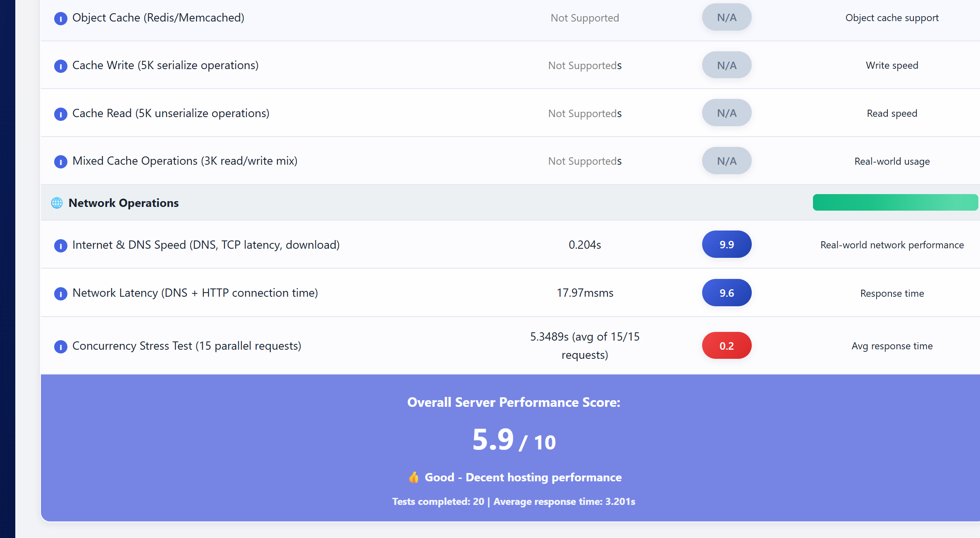Click the red 0.2 score badge
980x538 pixels.
point(727,346)
